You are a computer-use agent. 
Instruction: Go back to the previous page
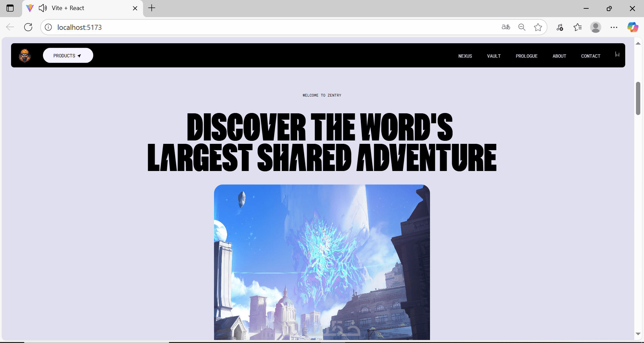click(10, 27)
